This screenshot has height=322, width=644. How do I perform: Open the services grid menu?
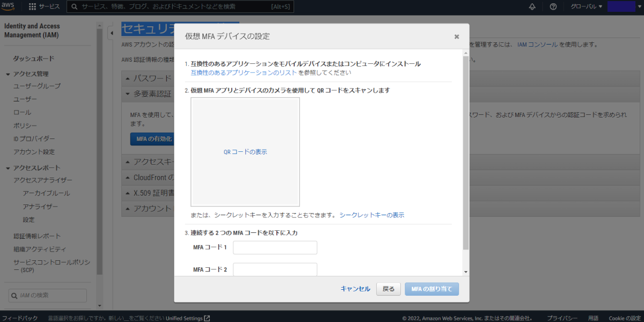click(32, 6)
